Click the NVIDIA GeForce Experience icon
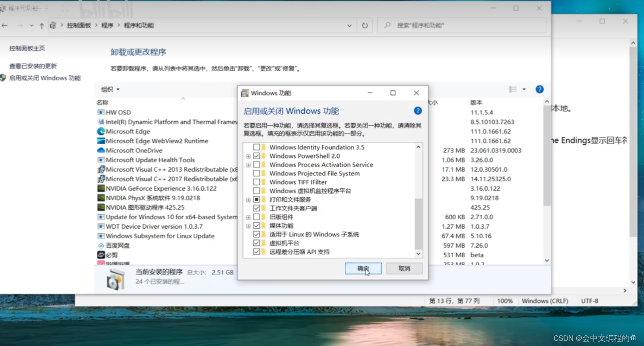This screenshot has width=644, height=346. (101, 188)
